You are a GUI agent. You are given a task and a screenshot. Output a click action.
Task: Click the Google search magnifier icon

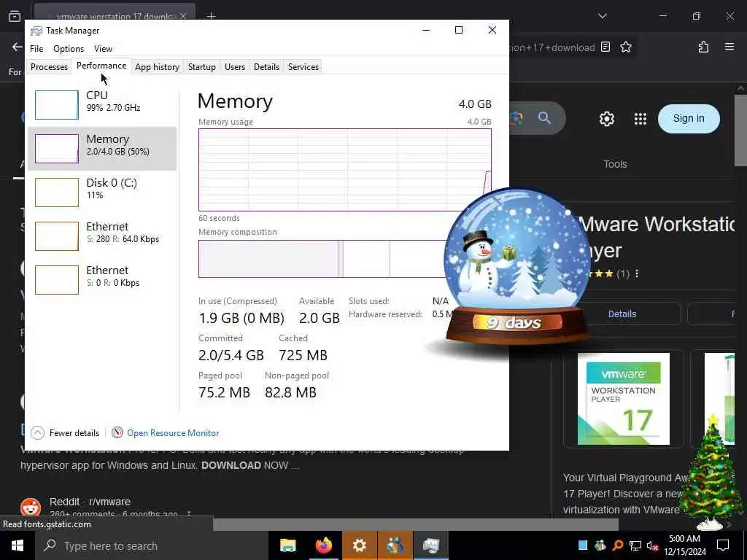[544, 117]
